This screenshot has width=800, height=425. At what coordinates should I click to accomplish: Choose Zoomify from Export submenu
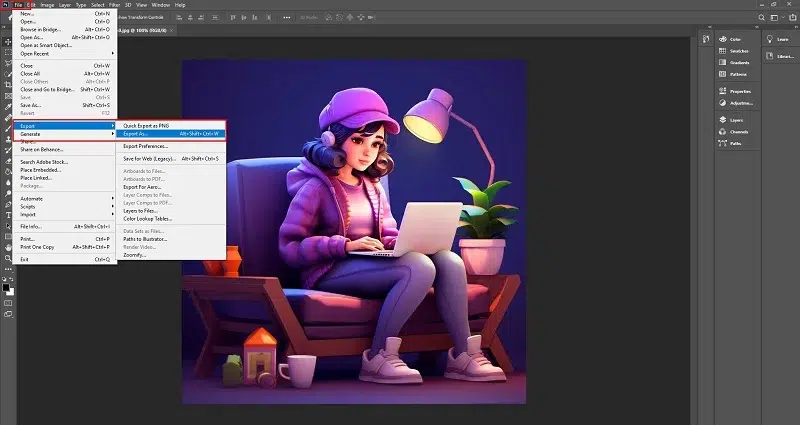171,255
